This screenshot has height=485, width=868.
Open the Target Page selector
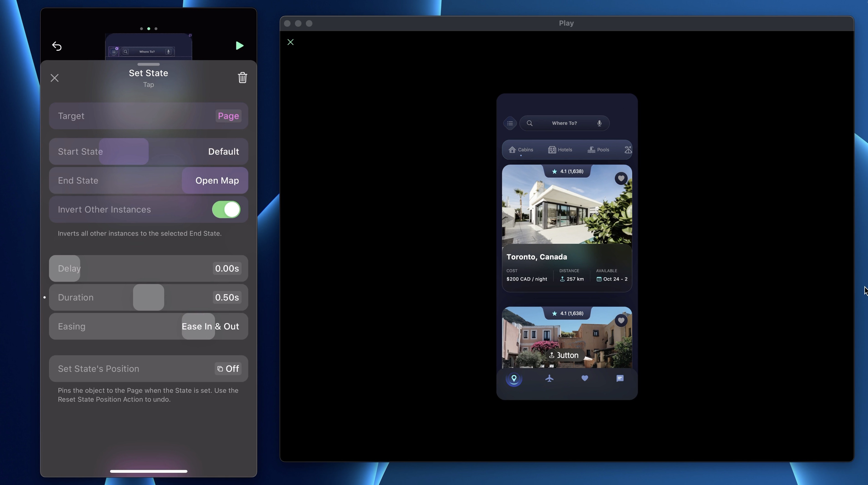[x=228, y=116]
